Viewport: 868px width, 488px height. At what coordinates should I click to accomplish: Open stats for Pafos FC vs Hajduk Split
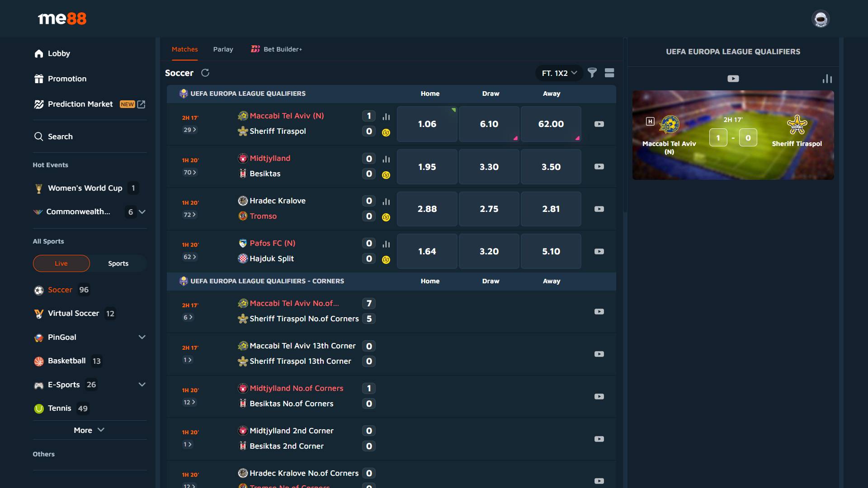click(x=386, y=244)
